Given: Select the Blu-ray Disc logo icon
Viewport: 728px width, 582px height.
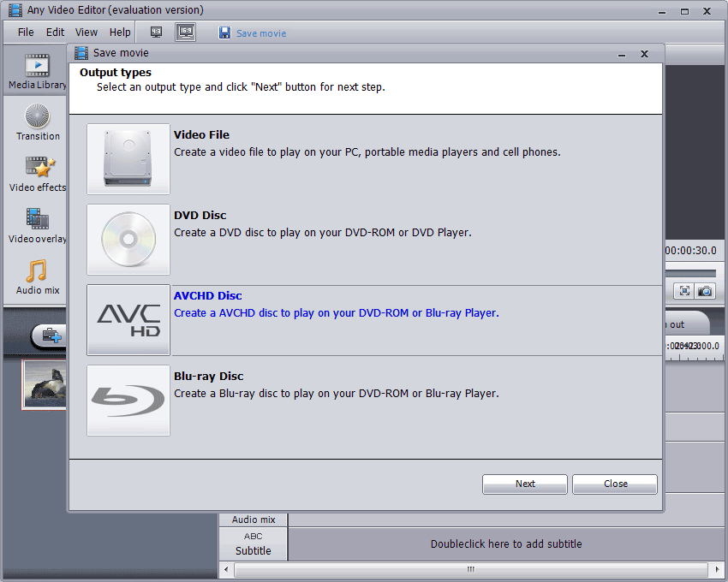Looking at the screenshot, I should coord(128,400).
